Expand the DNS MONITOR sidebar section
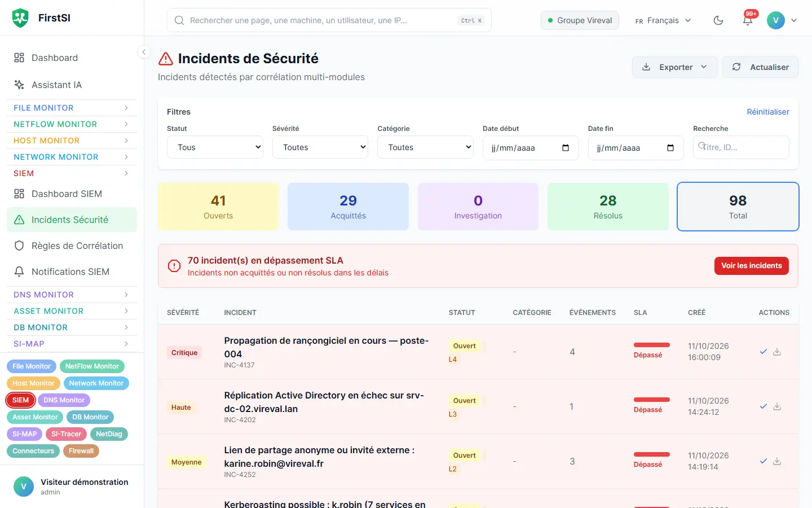Image resolution: width=812 pixels, height=508 pixels. 72,295
